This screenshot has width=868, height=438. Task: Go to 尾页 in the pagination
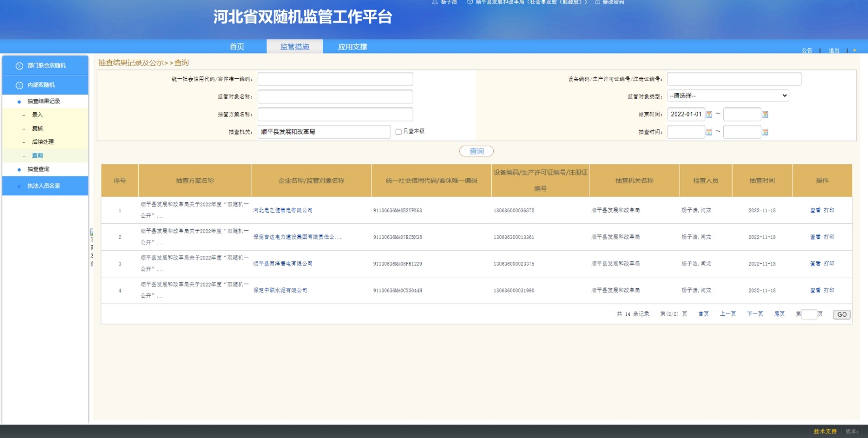tap(779, 314)
